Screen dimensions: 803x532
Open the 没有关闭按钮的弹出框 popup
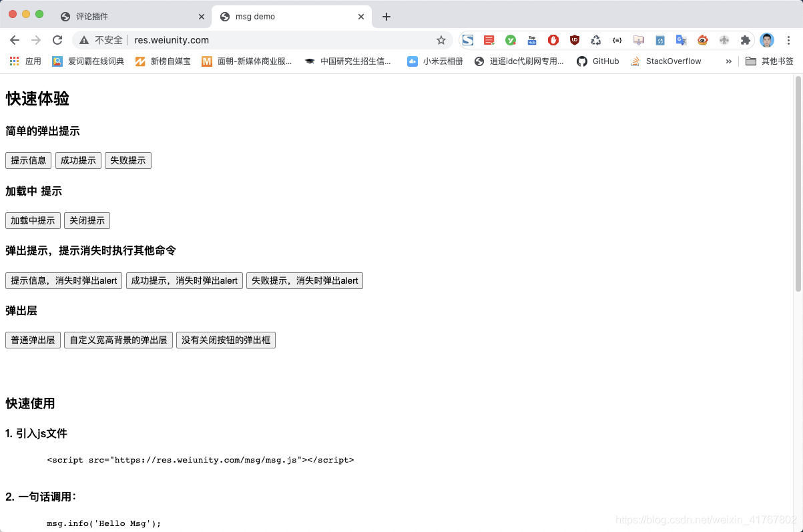pyautogui.click(x=226, y=340)
